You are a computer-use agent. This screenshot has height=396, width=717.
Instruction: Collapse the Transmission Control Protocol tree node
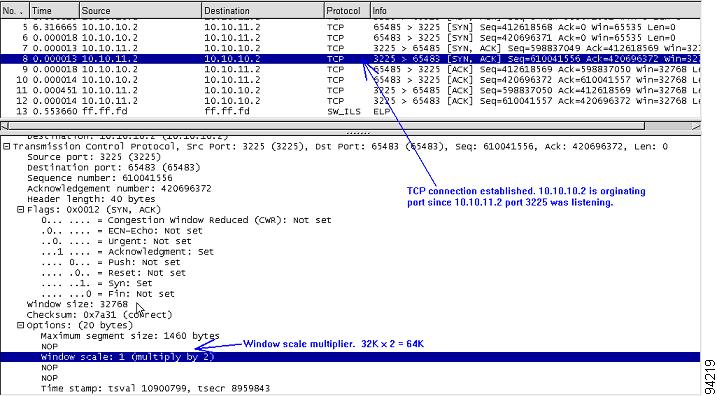point(7,147)
